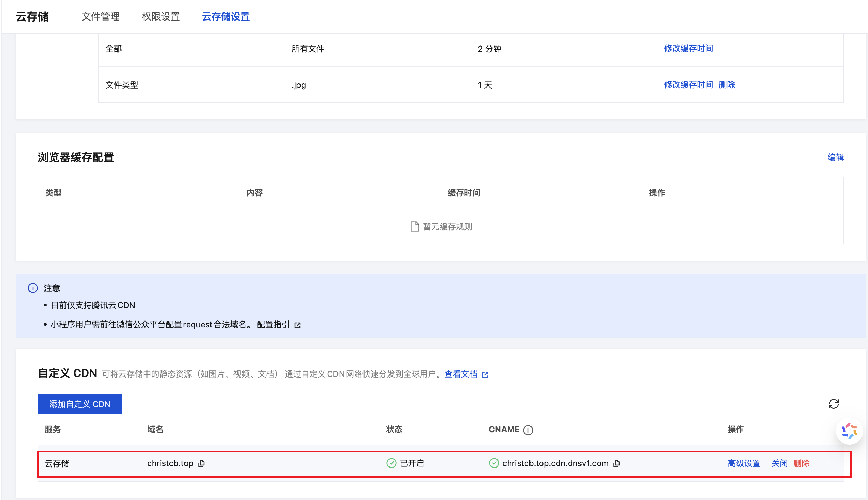Image resolution: width=868 pixels, height=500 pixels.
Task: Copy the CNAME value christcb.top.cdn.dnsv1.com
Action: [617, 464]
